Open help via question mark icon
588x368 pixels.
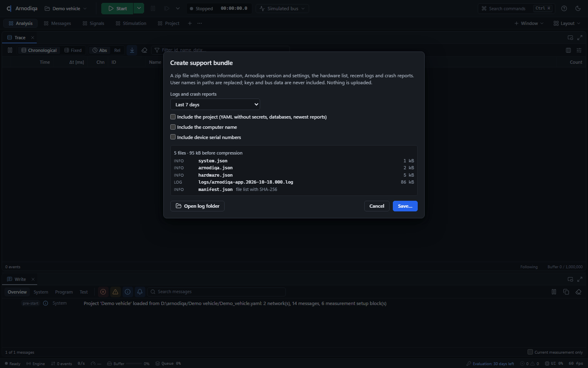pyautogui.click(x=564, y=9)
